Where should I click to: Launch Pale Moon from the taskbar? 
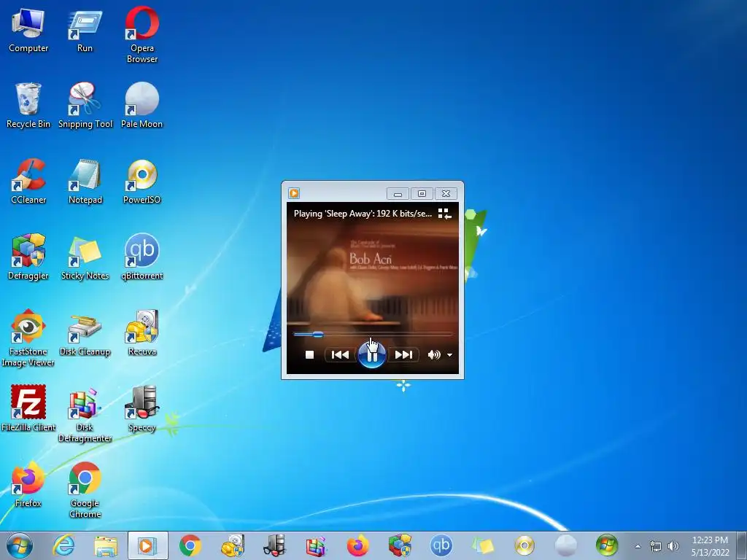click(566, 545)
